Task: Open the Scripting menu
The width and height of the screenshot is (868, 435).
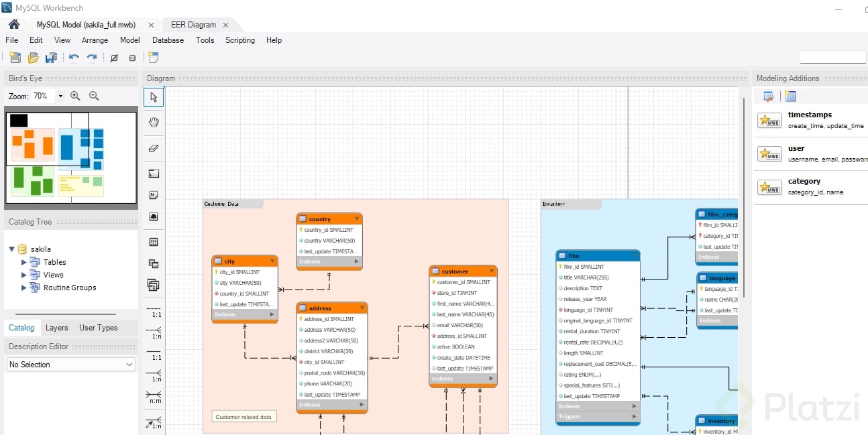Action: coord(240,40)
